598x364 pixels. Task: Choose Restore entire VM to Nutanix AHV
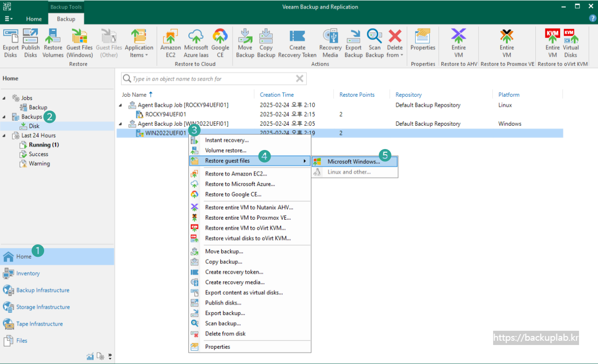coord(250,207)
